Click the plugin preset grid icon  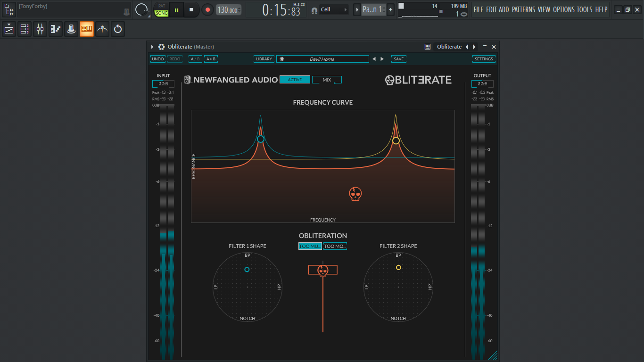pyautogui.click(x=428, y=47)
